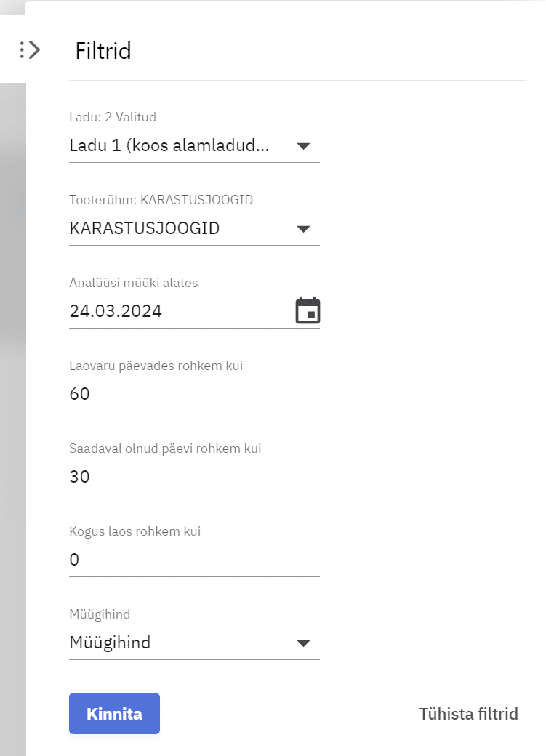Click the 'Kogus laos rohkem kui' label

tap(135, 531)
